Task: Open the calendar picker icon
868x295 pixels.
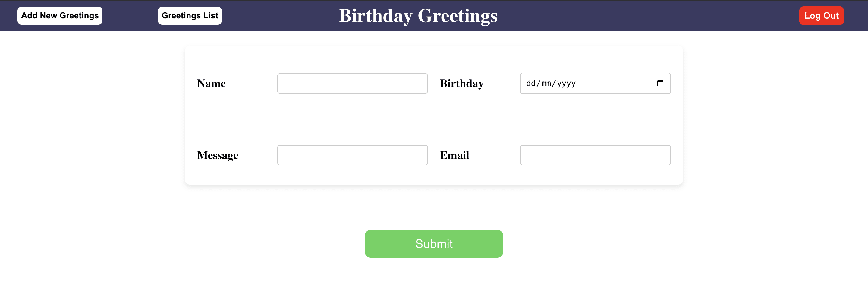Action: tap(660, 83)
